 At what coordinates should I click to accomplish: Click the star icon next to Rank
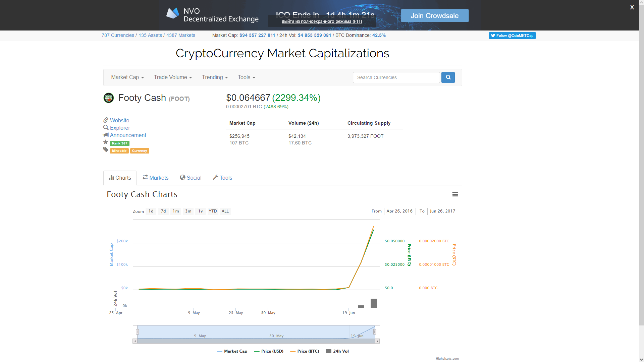point(106,142)
